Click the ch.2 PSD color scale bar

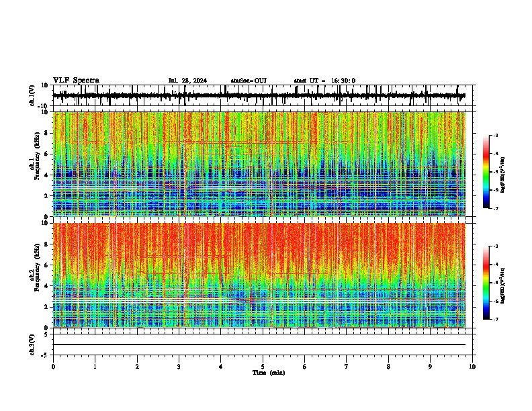[486, 283]
